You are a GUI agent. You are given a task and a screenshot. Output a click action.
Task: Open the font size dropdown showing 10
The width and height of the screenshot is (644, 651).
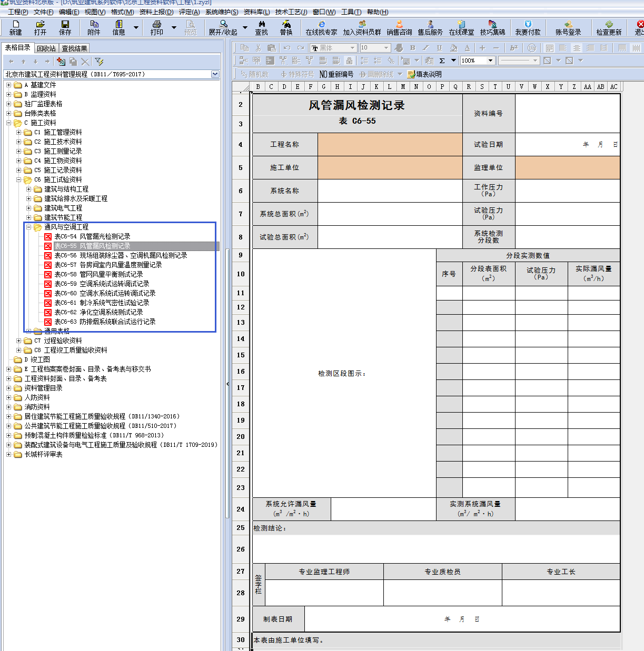(386, 48)
